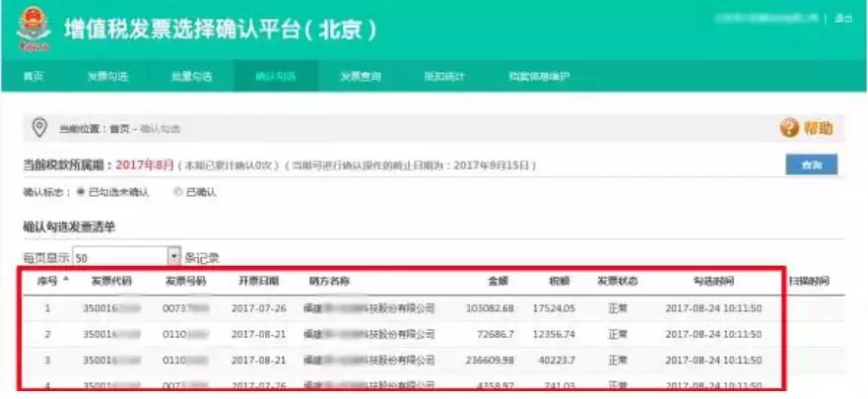Click the tax cell 40223.7
The height and width of the screenshot is (399, 868).
tap(557, 361)
